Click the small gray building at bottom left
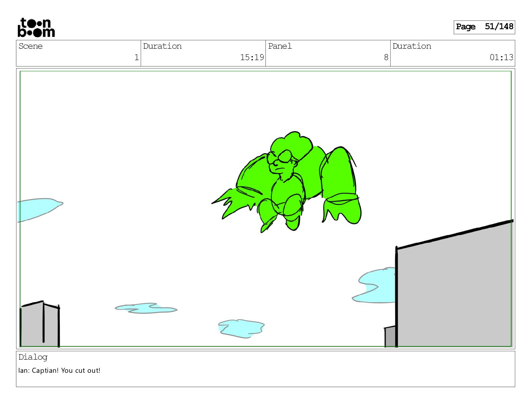 40,324
